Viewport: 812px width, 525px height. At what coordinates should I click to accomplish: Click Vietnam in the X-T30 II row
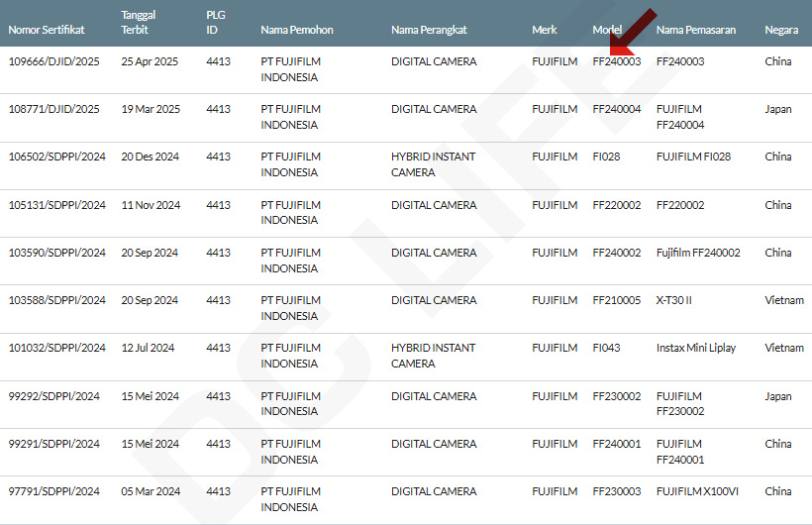784,300
